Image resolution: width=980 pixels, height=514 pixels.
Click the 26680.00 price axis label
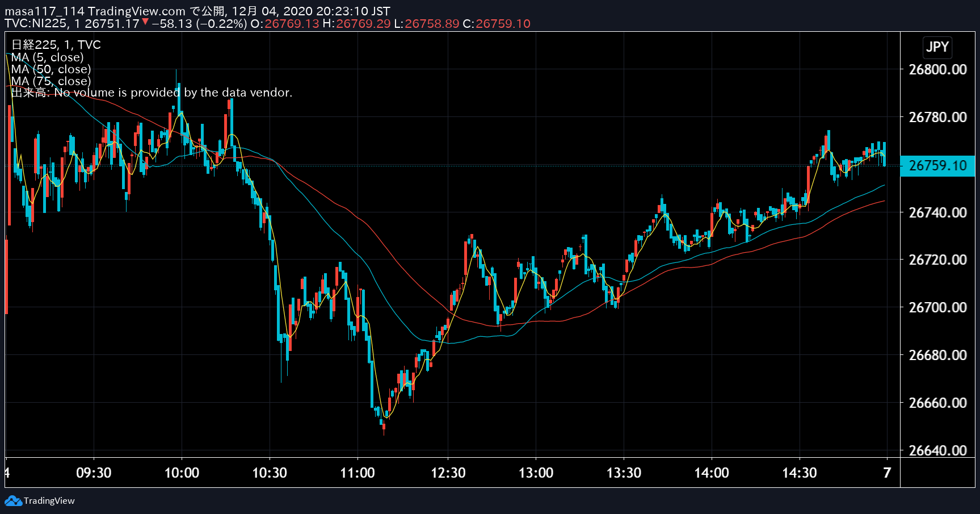pos(937,356)
